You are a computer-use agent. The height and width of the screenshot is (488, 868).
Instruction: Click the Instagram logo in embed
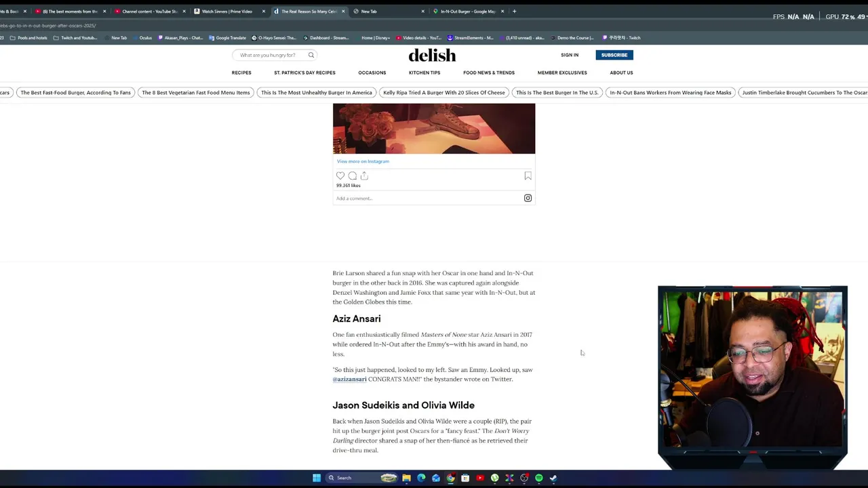[x=528, y=198]
